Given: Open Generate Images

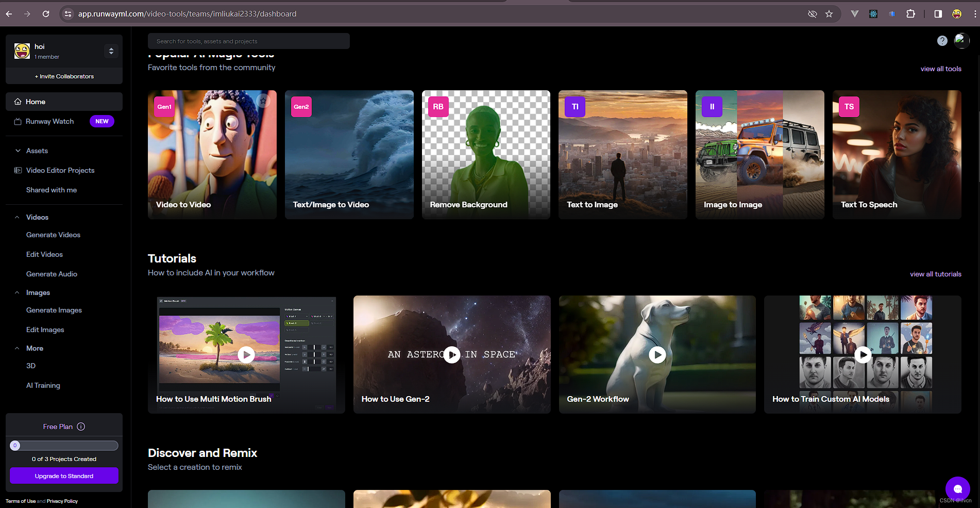Looking at the screenshot, I should tap(54, 310).
